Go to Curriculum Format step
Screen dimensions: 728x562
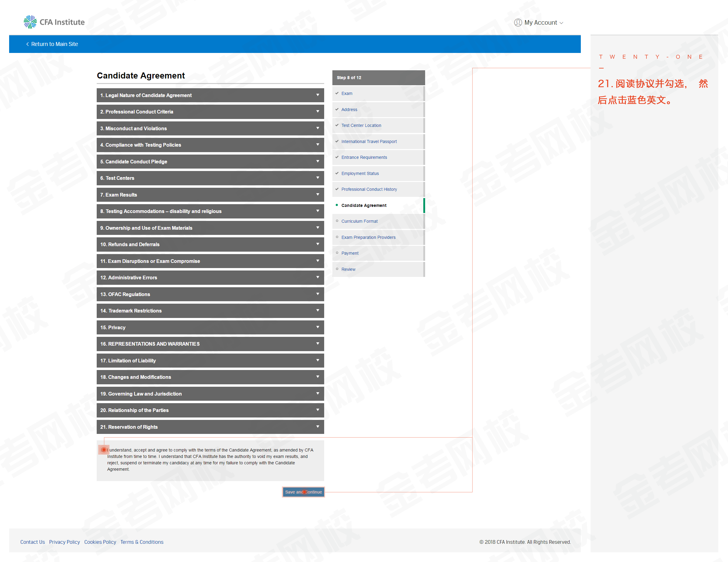(x=378, y=221)
